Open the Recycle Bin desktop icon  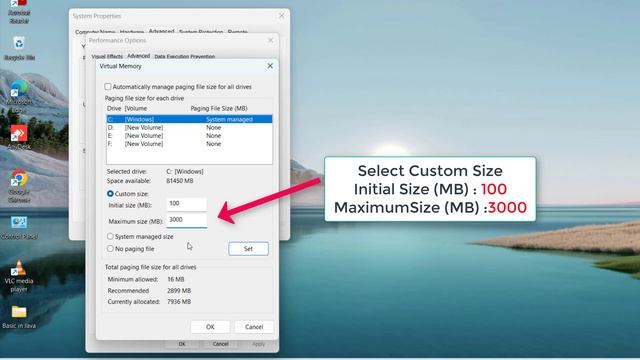point(19,48)
